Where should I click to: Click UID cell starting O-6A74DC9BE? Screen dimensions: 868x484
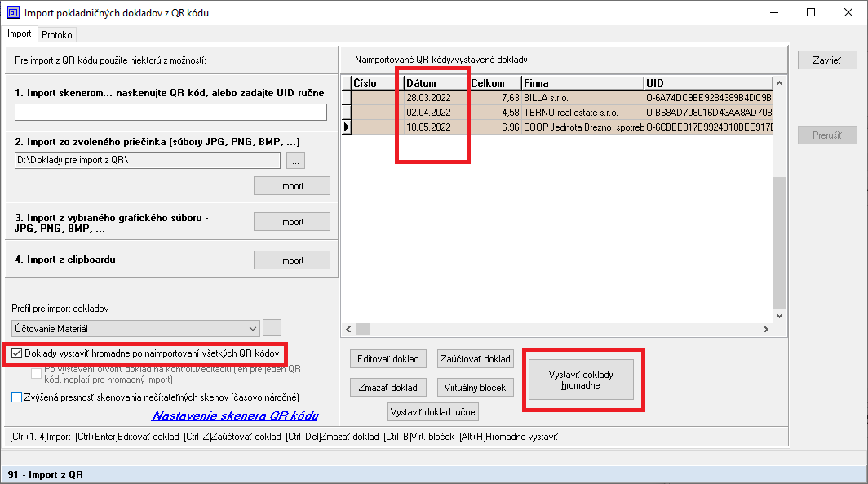708,98
